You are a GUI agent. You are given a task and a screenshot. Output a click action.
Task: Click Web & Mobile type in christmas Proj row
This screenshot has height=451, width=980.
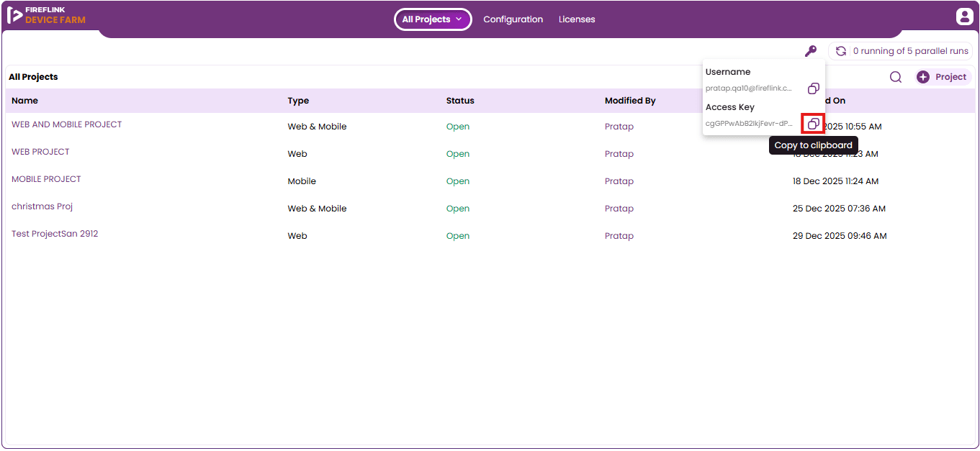click(x=318, y=209)
